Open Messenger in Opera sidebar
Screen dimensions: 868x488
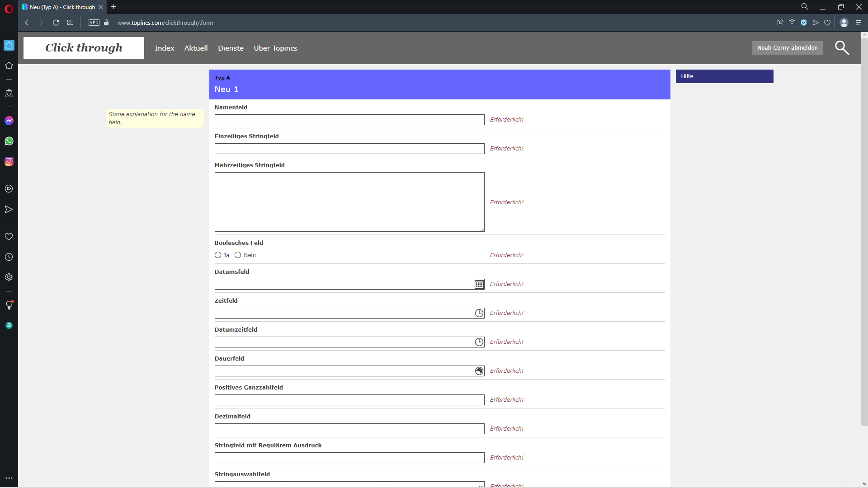(x=9, y=121)
